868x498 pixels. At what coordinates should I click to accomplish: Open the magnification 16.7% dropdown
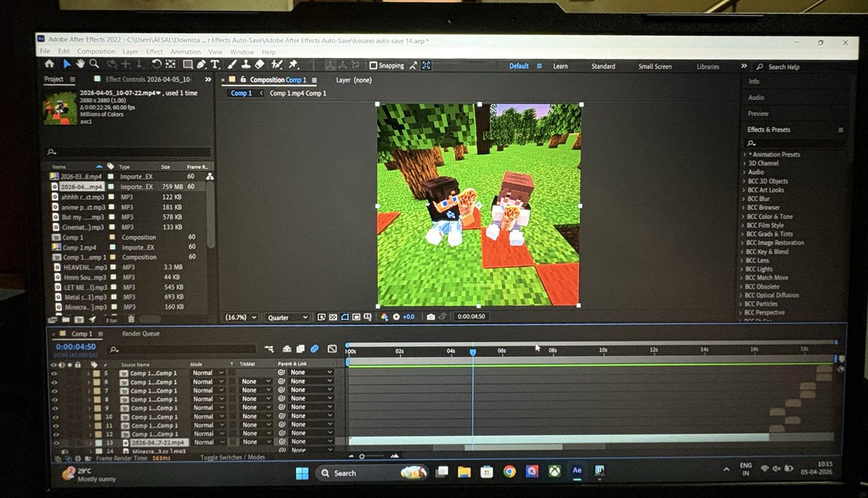coord(240,317)
